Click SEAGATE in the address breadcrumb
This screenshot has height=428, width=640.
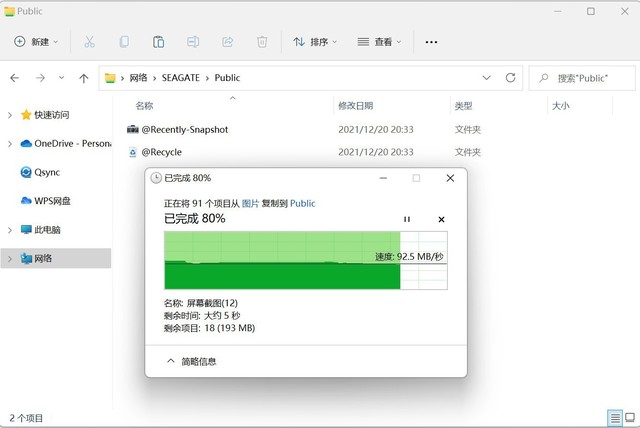pos(180,78)
